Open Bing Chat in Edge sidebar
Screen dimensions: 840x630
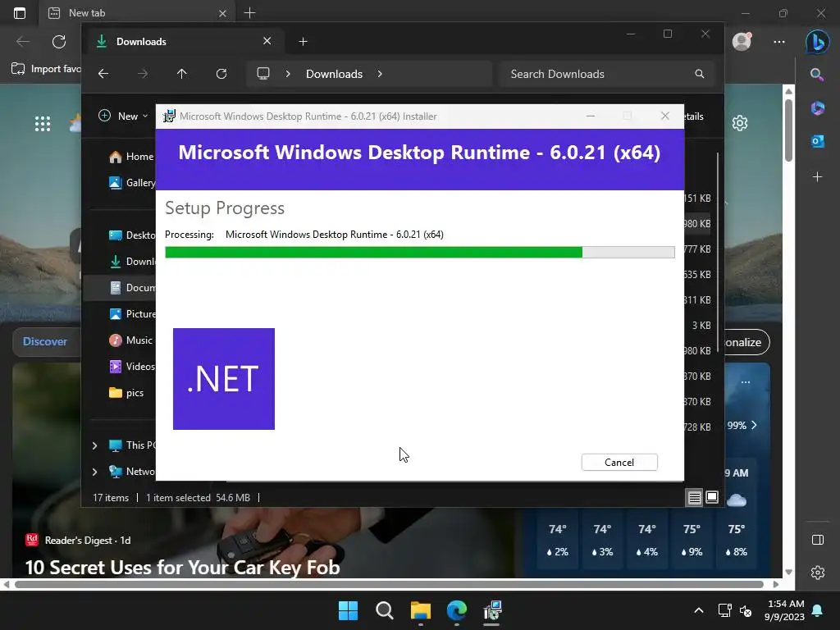point(818,42)
